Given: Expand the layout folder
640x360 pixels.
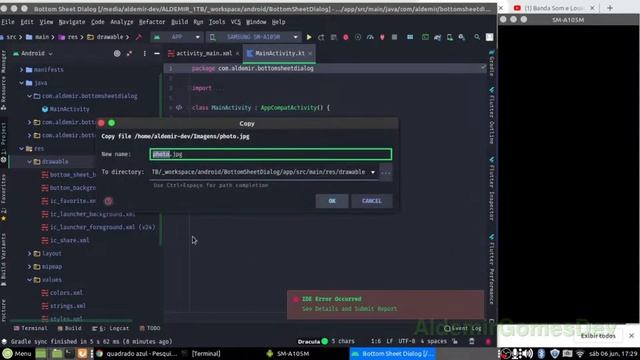Looking at the screenshot, I should pos(29,253).
